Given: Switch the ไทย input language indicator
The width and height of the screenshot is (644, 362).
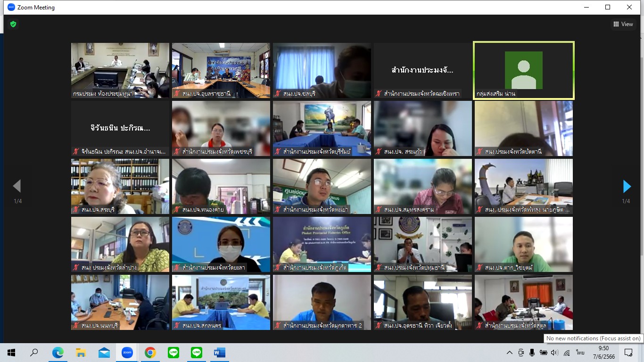Looking at the screenshot, I should click(580, 353).
